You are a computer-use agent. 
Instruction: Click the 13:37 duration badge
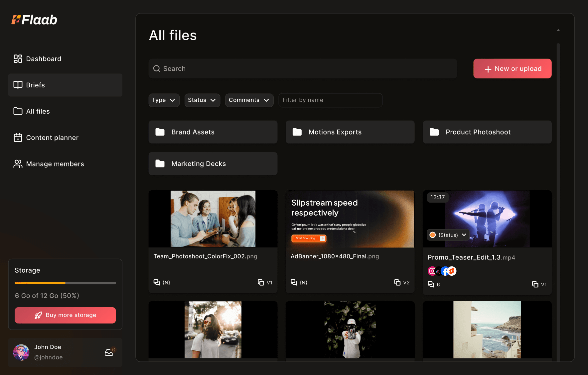click(437, 197)
